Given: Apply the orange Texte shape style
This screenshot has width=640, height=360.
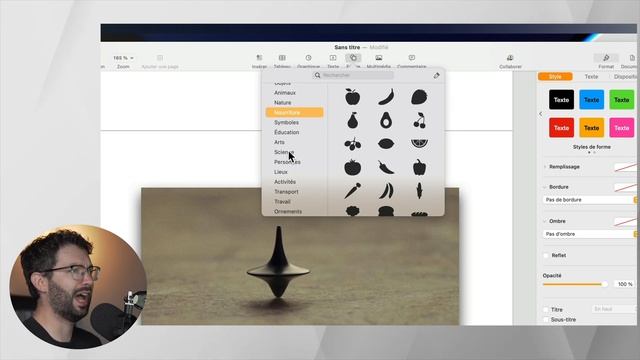Looking at the screenshot, I should click(x=591, y=128).
